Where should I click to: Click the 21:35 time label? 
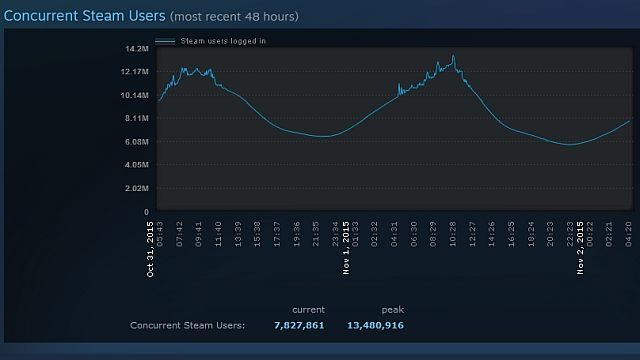click(x=316, y=234)
